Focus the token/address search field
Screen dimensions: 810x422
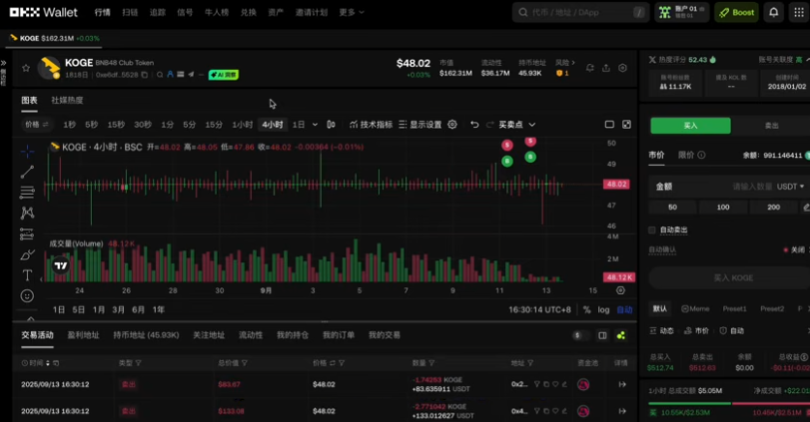click(580, 12)
